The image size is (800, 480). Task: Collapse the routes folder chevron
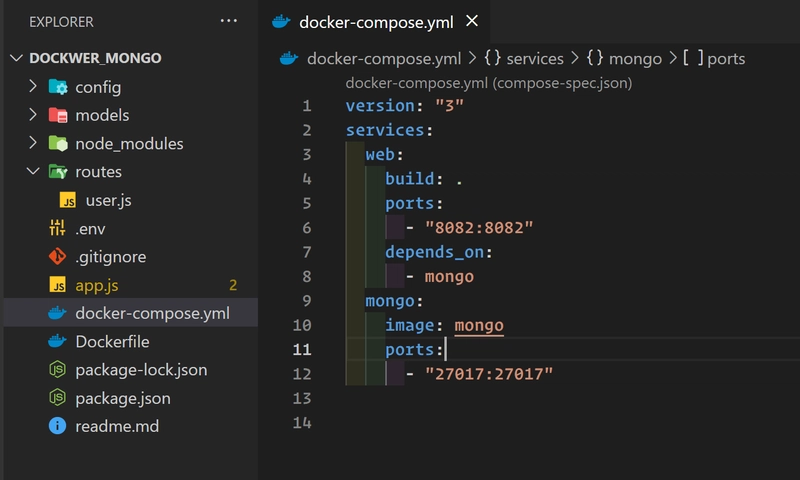[x=33, y=171]
